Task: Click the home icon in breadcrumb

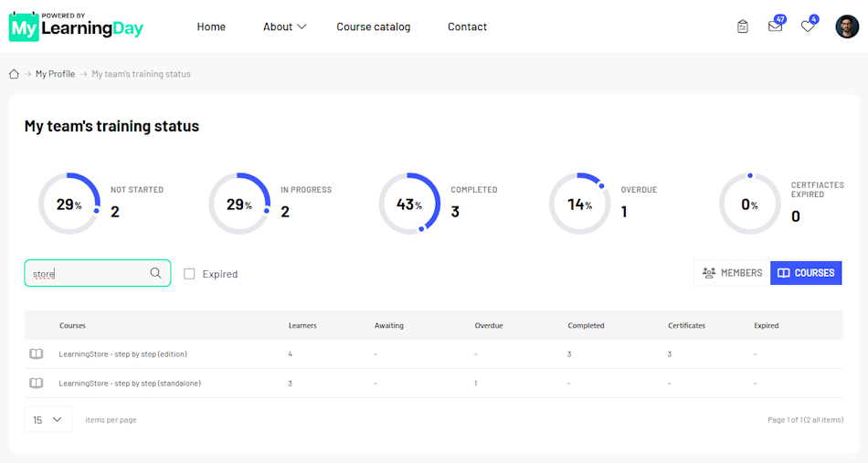Action: click(x=14, y=74)
